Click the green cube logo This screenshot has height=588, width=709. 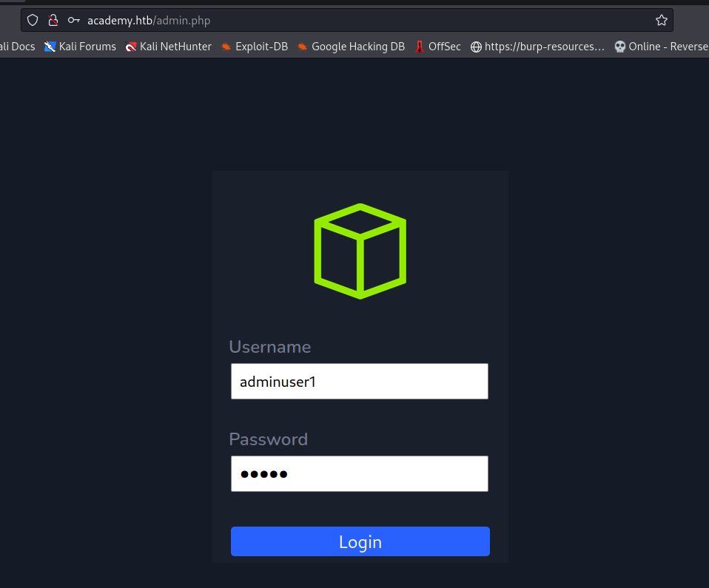click(360, 251)
